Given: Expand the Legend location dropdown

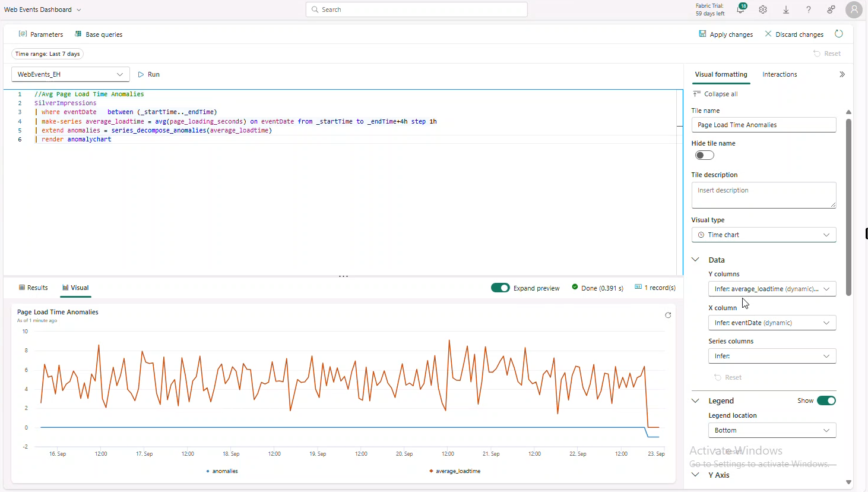Looking at the screenshot, I should pyautogui.click(x=772, y=430).
